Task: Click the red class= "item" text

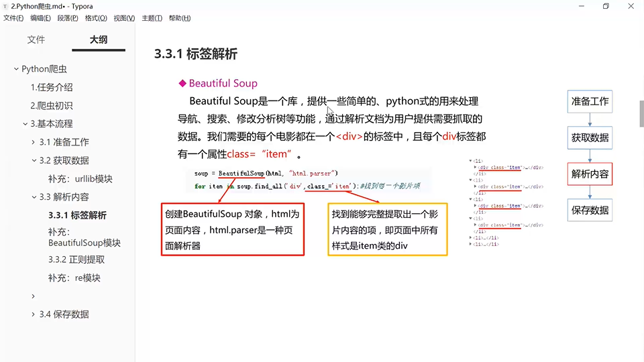Action: 259,154
